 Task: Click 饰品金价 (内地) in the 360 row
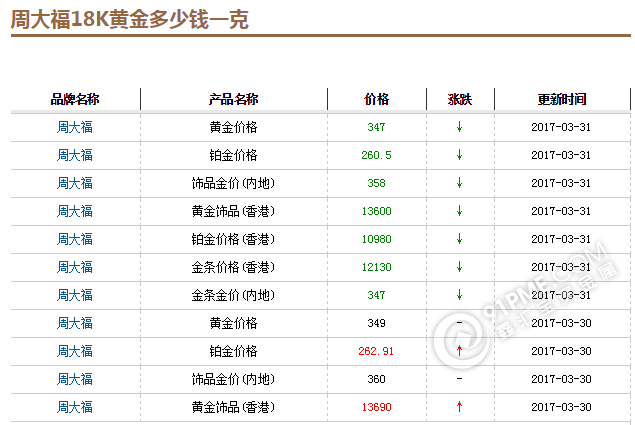pyautogui.click(x=233, y=379)
